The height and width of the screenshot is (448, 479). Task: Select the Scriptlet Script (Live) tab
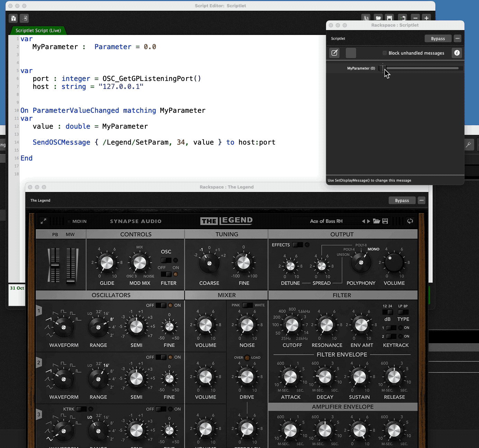tap(38, 30)
